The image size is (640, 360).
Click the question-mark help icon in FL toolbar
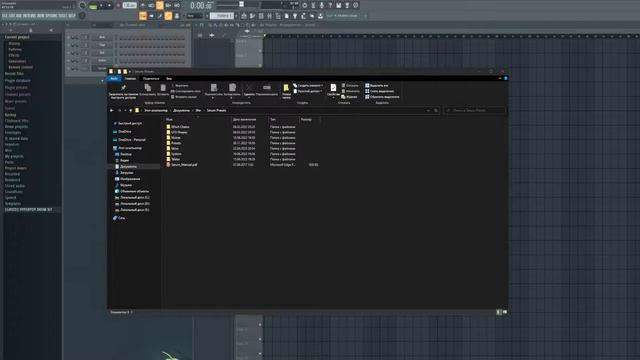[x=330, y=5]
